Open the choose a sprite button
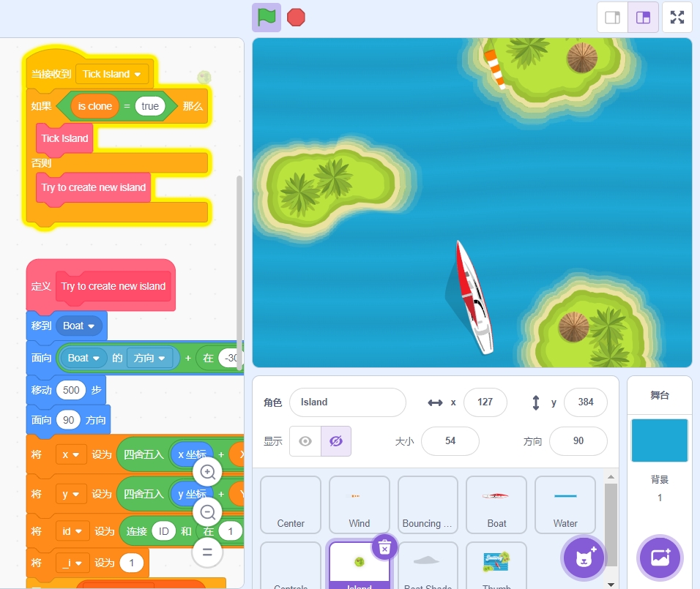 point(584,558)
